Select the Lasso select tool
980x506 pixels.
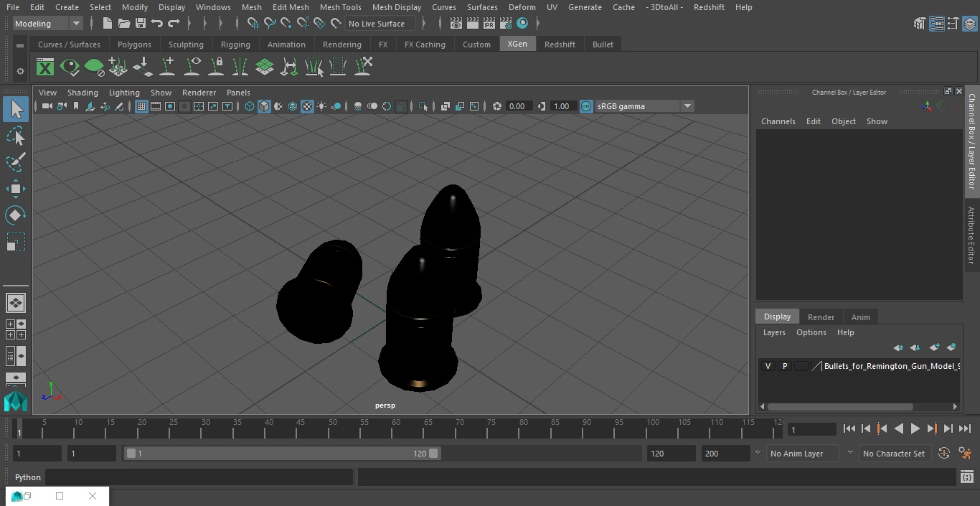(16, 136)
